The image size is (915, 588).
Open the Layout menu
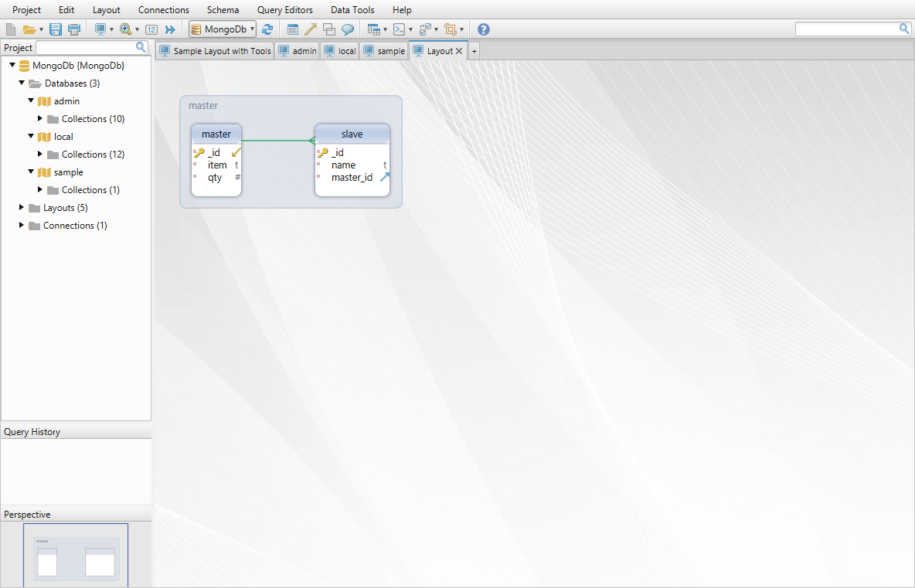click(106, 10)
